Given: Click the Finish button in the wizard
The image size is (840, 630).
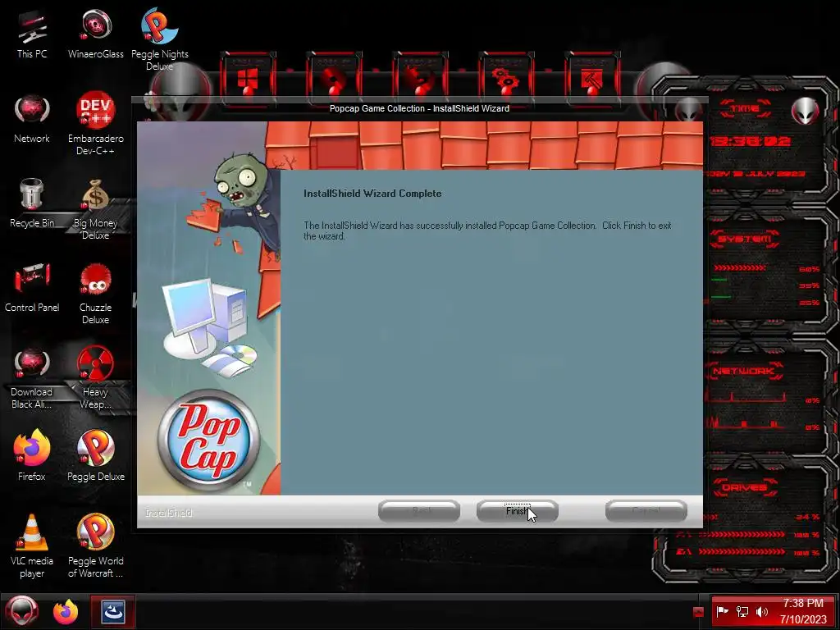Looking at the screenshot, I should tap(518, 511).
